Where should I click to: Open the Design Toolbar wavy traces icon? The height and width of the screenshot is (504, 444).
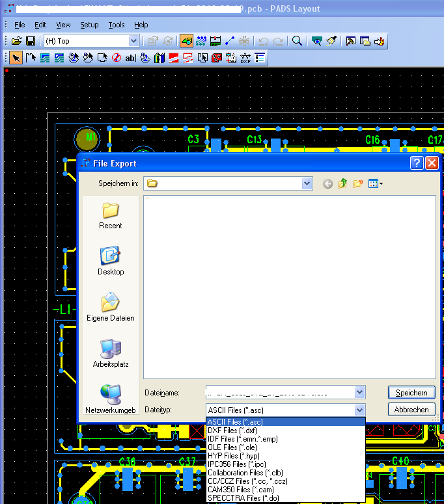click(201, 41)
